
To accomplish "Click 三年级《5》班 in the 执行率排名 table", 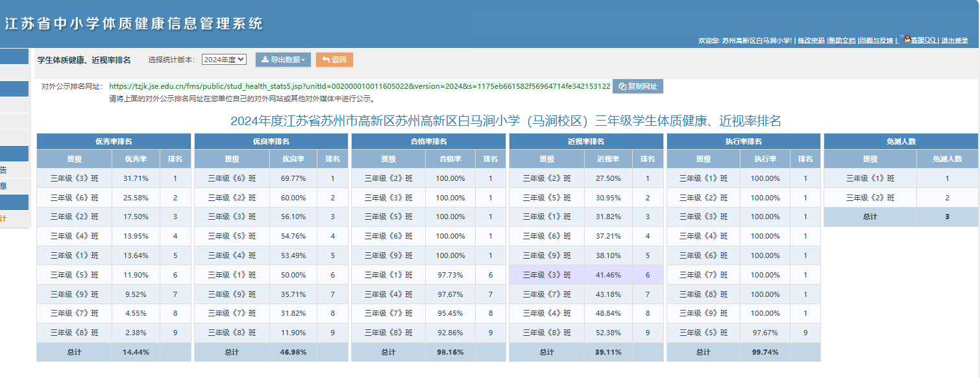I will (704, 333).
